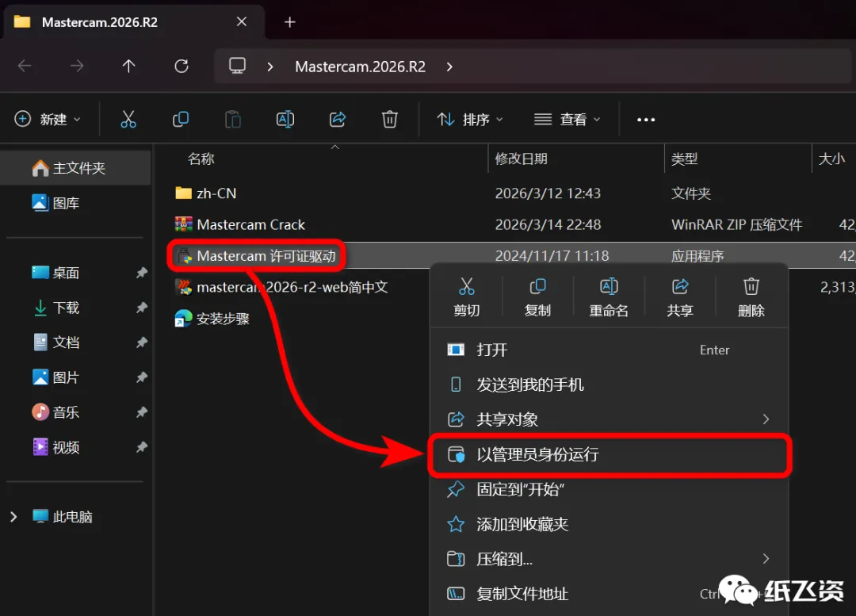Image resolution: width=856 pixels, height=616 pixels.
Task: Choose 以管理员身份运行
Action: click(609, 454)
